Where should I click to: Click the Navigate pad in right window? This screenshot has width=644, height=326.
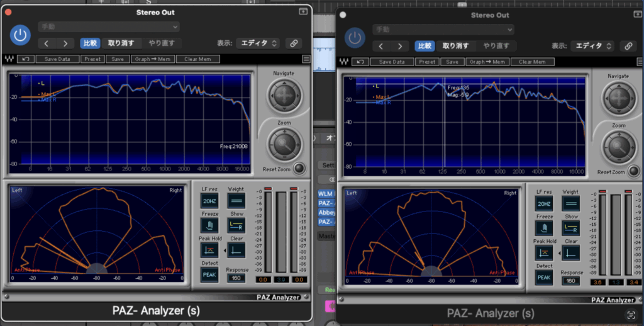[x=619, y=98]
